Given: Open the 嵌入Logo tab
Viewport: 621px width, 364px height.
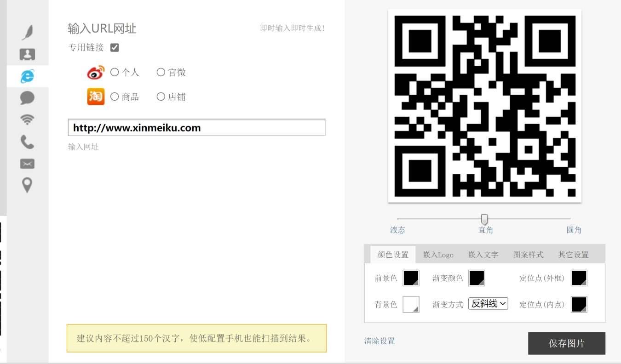Looking at the screenshot, I should click(438, 254).
